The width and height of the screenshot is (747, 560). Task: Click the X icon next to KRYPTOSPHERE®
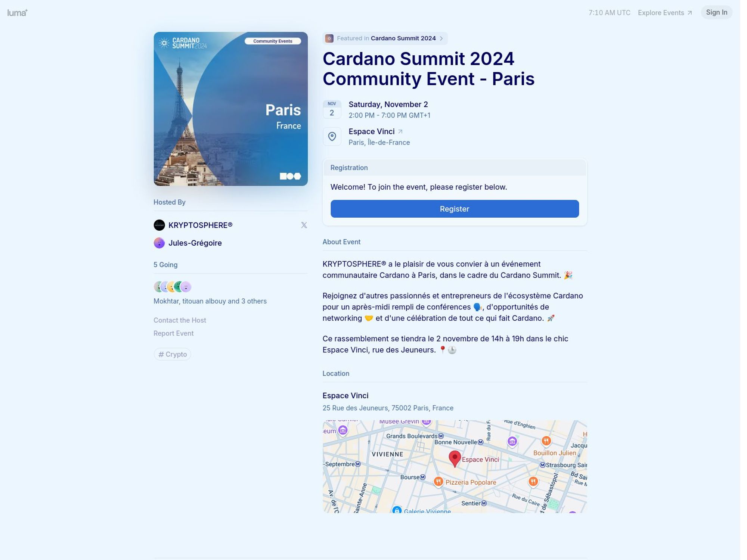click(x=304, y=224)
